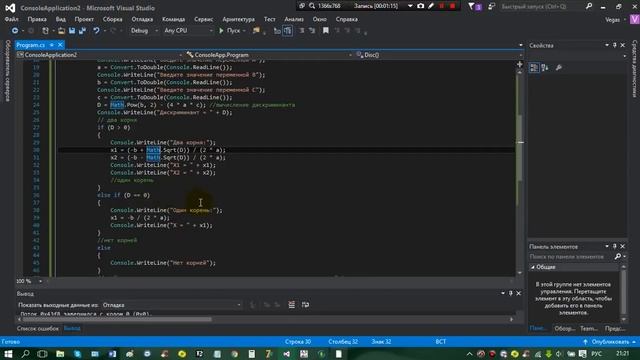This screenshot has width=640, height=360.
Task: Toggle word wrap in Вывод panel
Action: tap(305, 305)
